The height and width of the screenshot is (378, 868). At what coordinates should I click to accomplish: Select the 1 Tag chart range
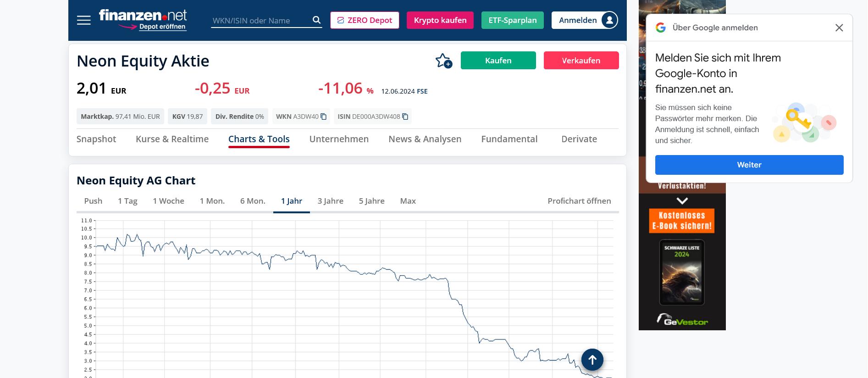click(127, 201)
